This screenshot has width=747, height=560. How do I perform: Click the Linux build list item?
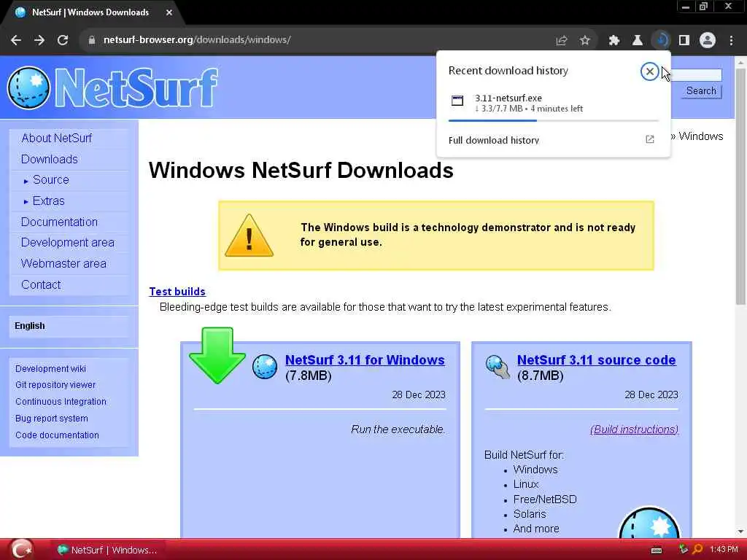coord(526,484)
